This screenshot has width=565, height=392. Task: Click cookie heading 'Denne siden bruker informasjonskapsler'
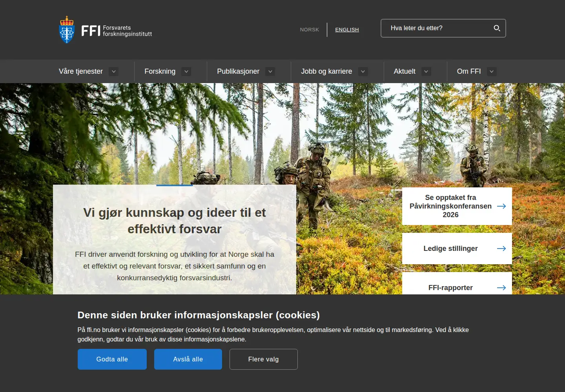199,315
